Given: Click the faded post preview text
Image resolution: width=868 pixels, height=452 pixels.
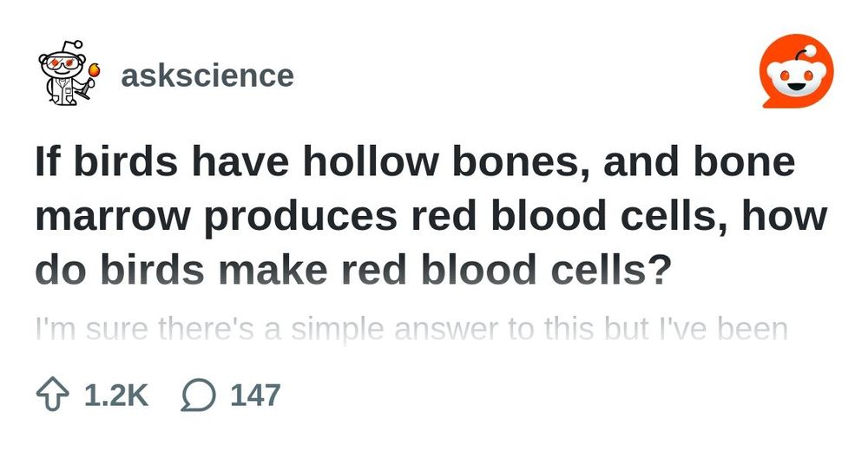Looking at the screenshot, I should coord(411,330).
